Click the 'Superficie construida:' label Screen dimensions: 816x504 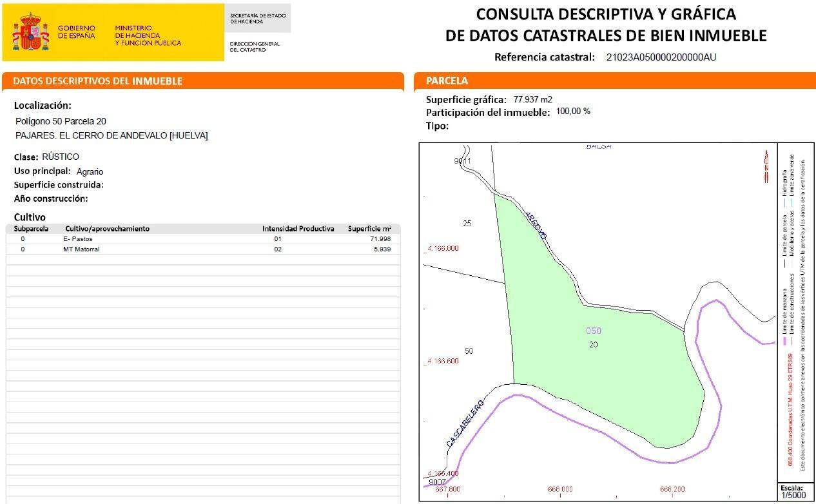click(x=59, y=185)
